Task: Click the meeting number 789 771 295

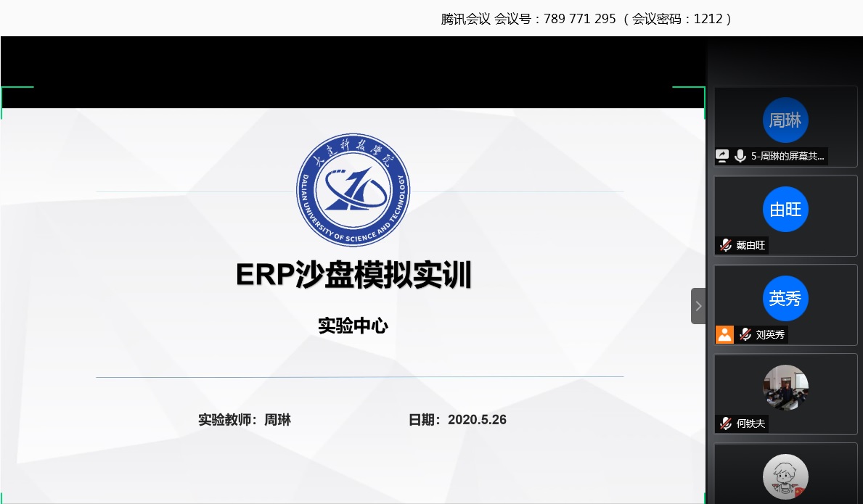Action: tap(574, 19)
